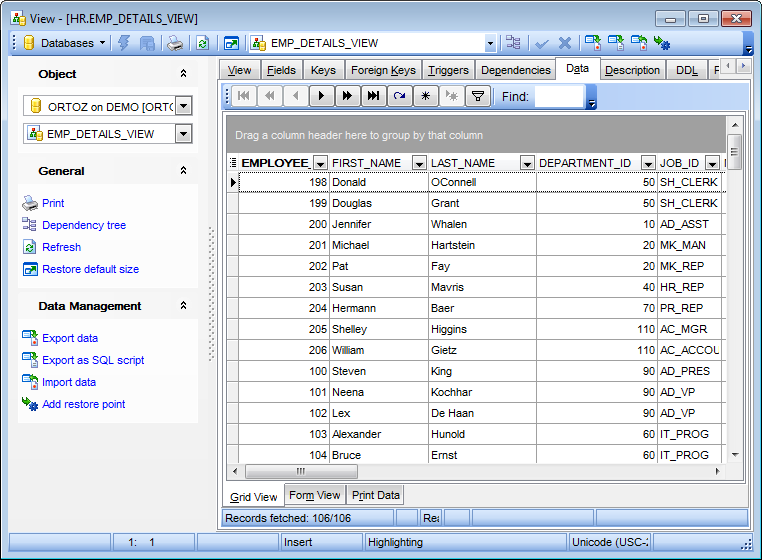Click the X Rollback icon in toolbar
This screenshot has height=560, width=762.
click(x=565, y=43)
